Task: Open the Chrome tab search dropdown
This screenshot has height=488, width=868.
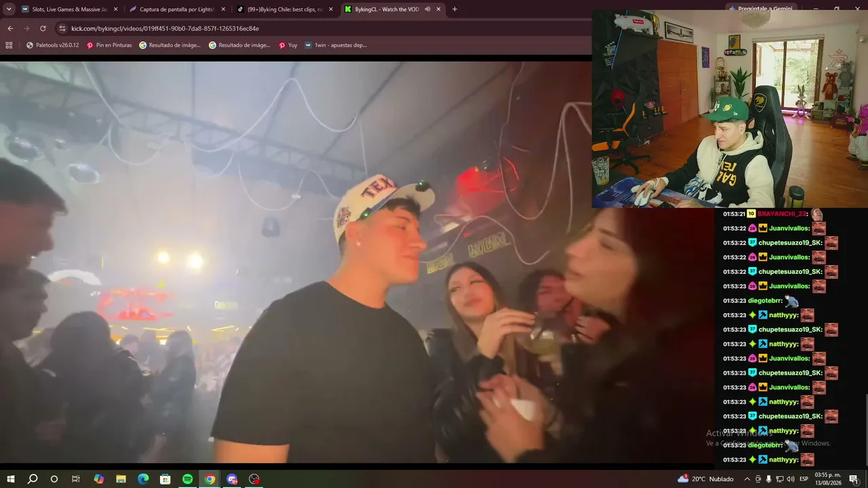Action: point(9,9)
